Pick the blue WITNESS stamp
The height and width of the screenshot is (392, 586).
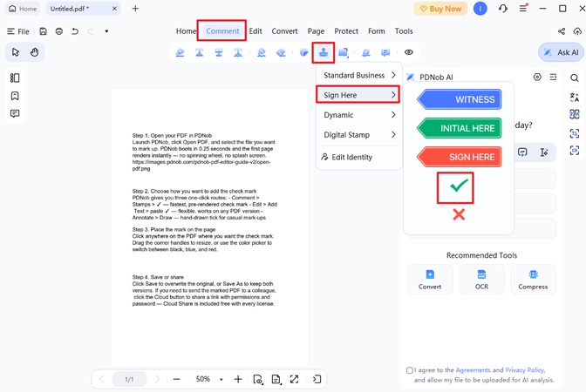[x=460, y=99]
